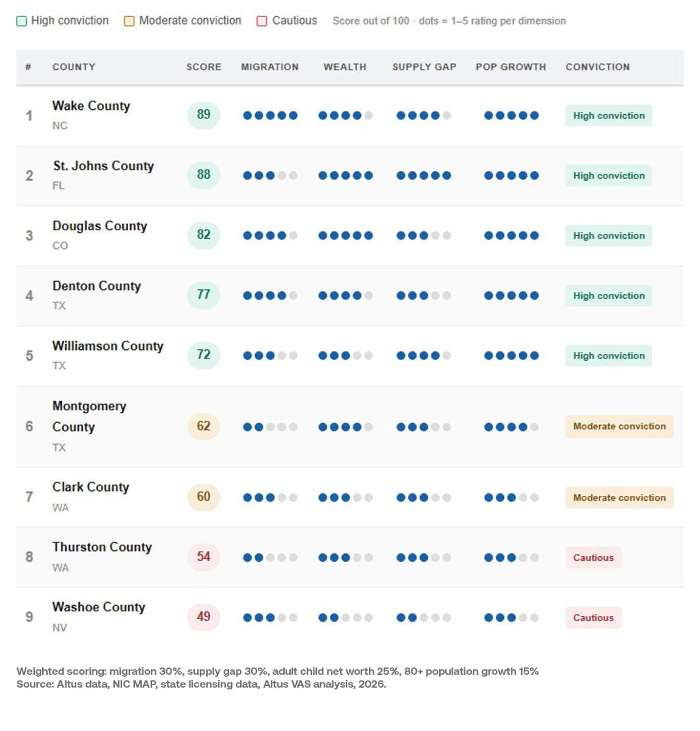
Task: Click the Moderate conviction legend swatch
Action: click(129, 21)
